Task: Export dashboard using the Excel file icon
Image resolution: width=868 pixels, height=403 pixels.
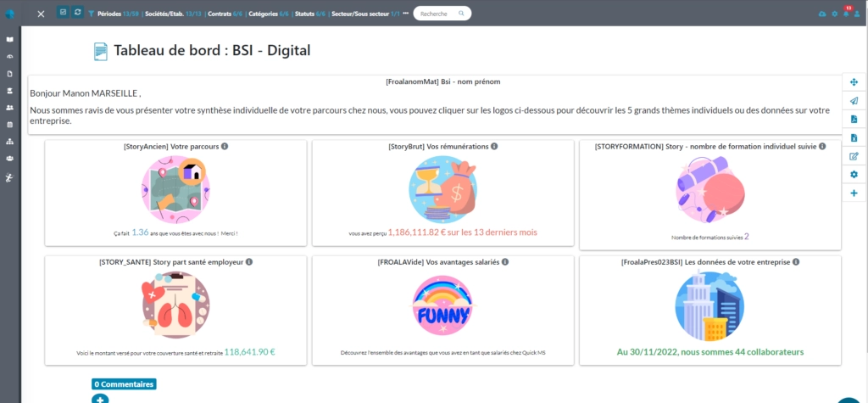Action: [854, 137]
